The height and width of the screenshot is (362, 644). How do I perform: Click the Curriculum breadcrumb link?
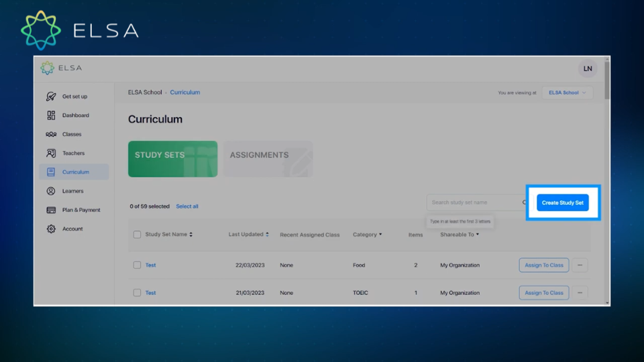pos(185,93)
